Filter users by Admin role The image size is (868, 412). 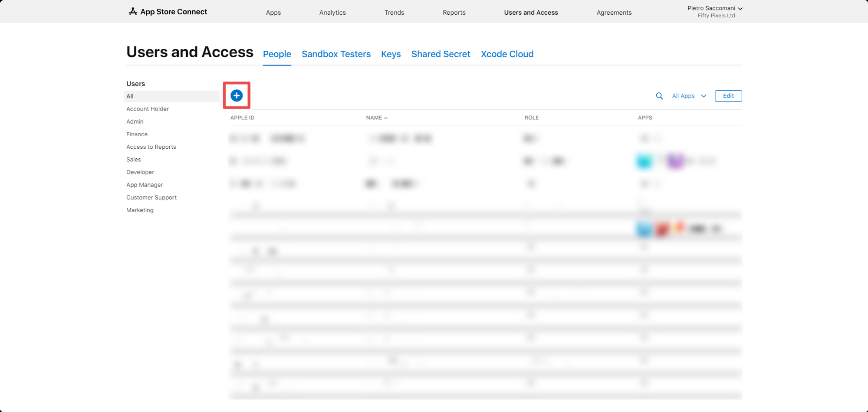135,121
